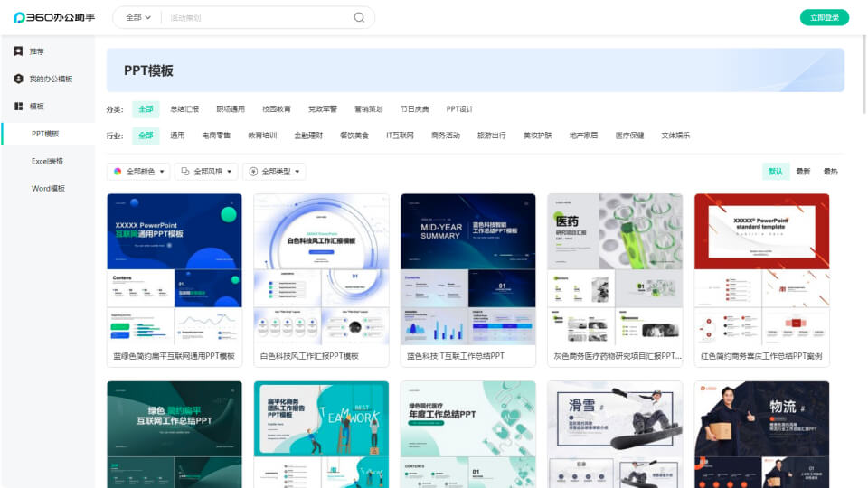
Task: Open the 蓝色科技IT互联工作总结PPT thumbnail
Action: click(467, 269)
